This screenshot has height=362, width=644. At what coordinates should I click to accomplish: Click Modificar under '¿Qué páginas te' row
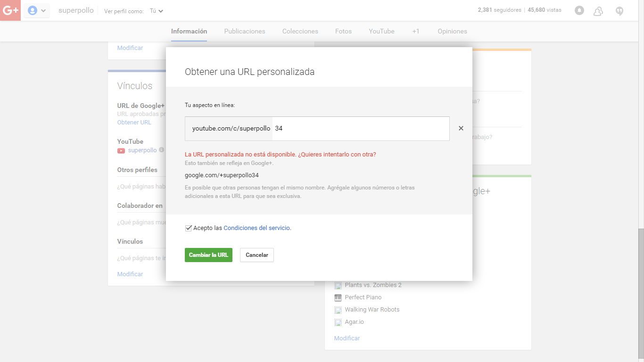tap(130, 274)
